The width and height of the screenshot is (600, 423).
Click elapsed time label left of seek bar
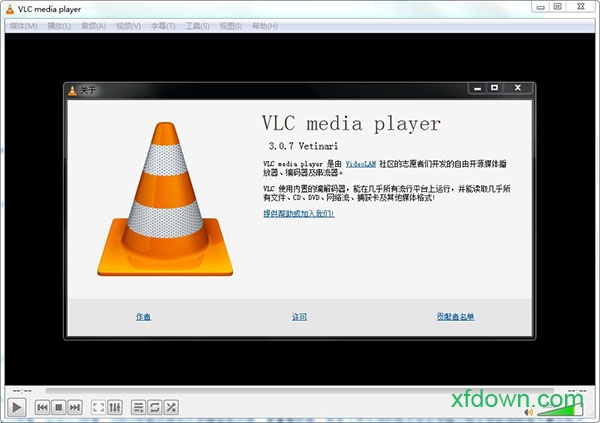[22, 391]
